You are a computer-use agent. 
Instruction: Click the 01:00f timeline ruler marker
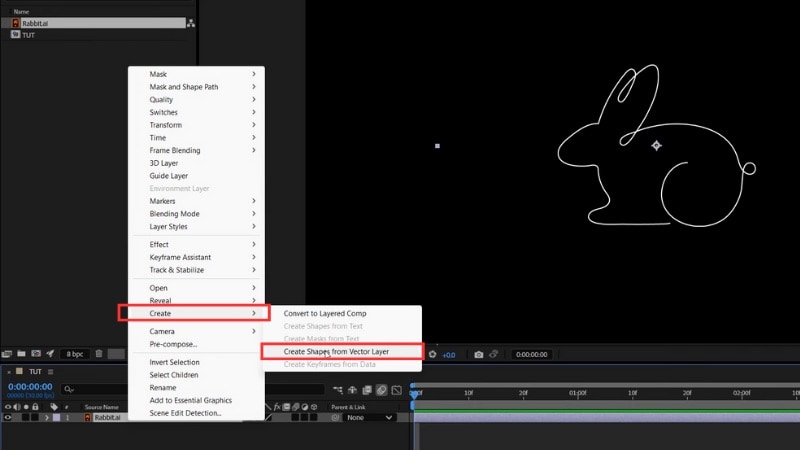(578, 393)
